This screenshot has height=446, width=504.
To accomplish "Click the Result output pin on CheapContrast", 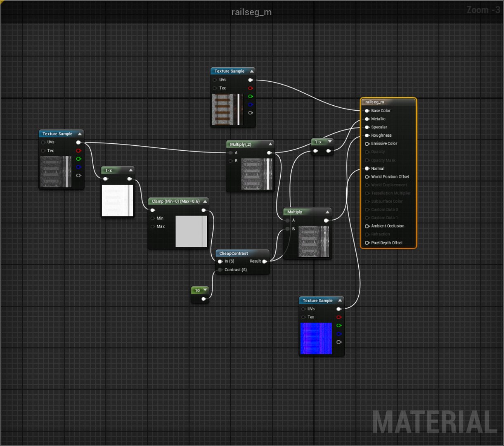I will pos(265,261).
